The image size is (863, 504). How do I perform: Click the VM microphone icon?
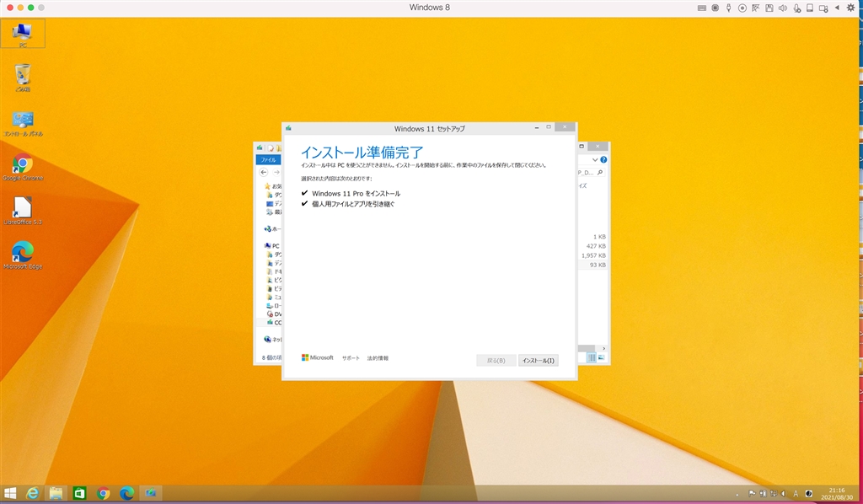(797, 8)
